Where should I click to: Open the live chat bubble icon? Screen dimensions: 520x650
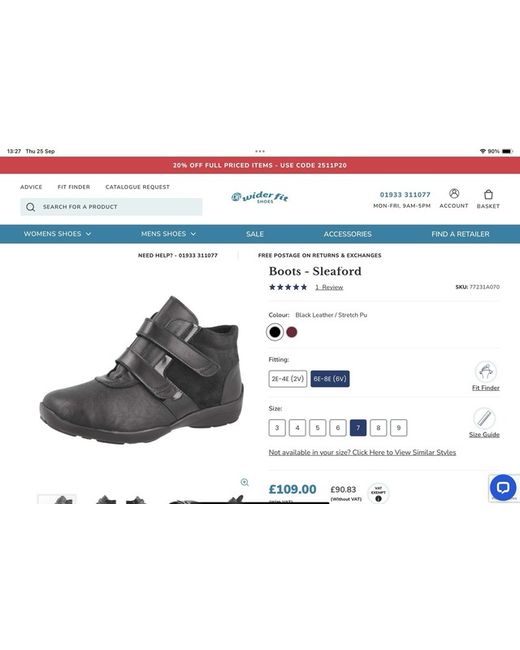tap(503, 488)
